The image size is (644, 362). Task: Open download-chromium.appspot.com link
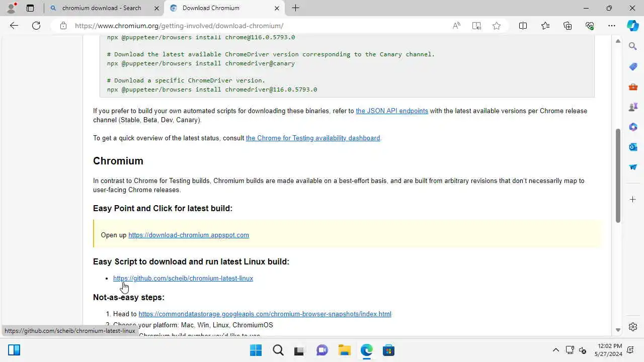click(189, 235)
